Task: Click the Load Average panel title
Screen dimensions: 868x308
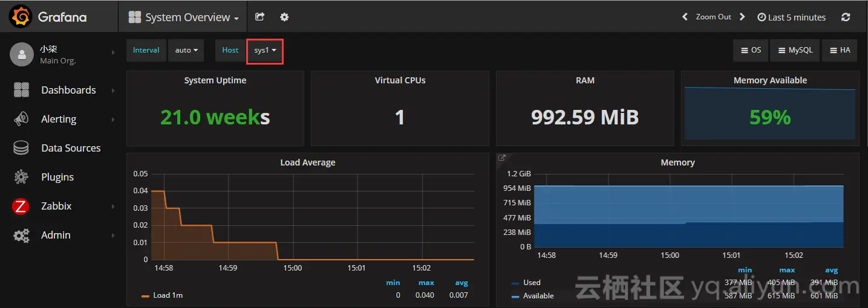Action: coord(308,162)
